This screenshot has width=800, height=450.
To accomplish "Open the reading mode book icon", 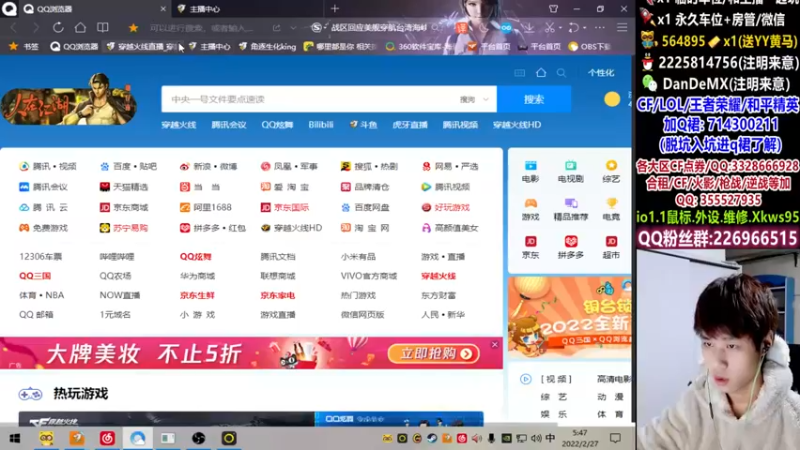I will point(103,28).
